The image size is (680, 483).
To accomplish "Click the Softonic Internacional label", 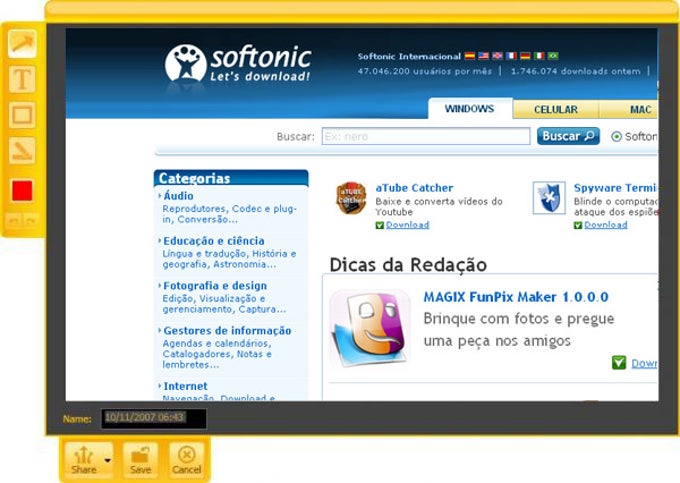I will pyautogui.click(x=409, y=56).
